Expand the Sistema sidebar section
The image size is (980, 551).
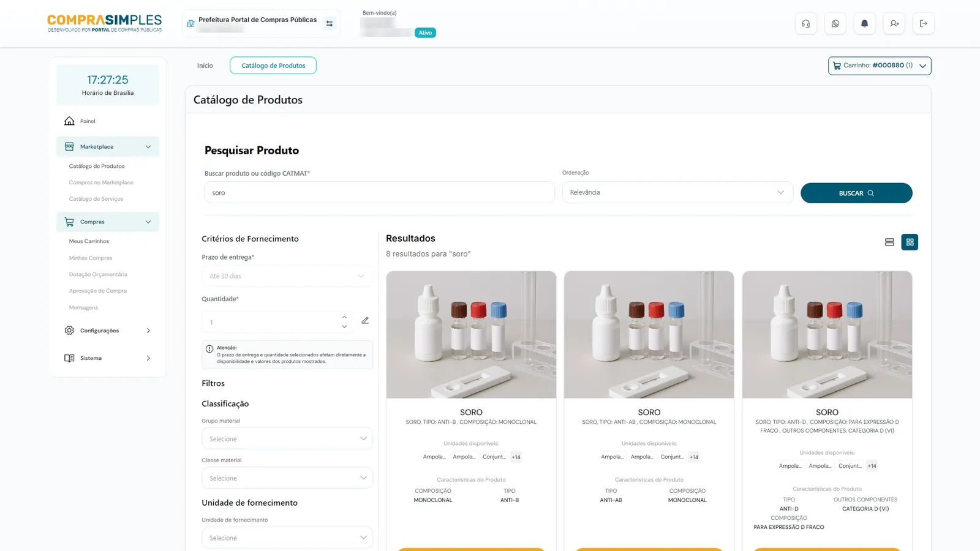(148, 358)
